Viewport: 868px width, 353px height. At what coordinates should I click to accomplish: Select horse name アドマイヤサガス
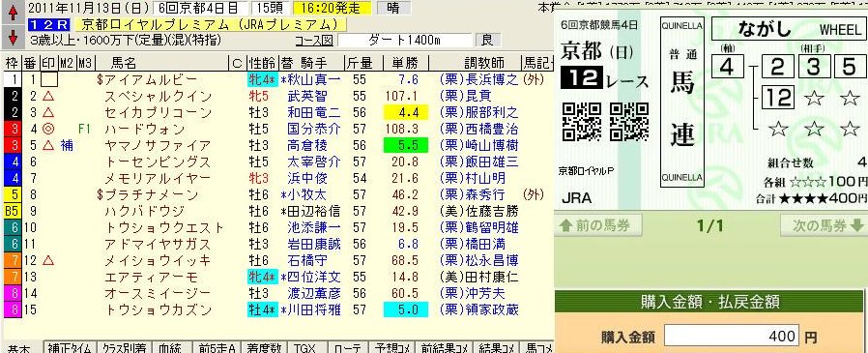(159, 244)
